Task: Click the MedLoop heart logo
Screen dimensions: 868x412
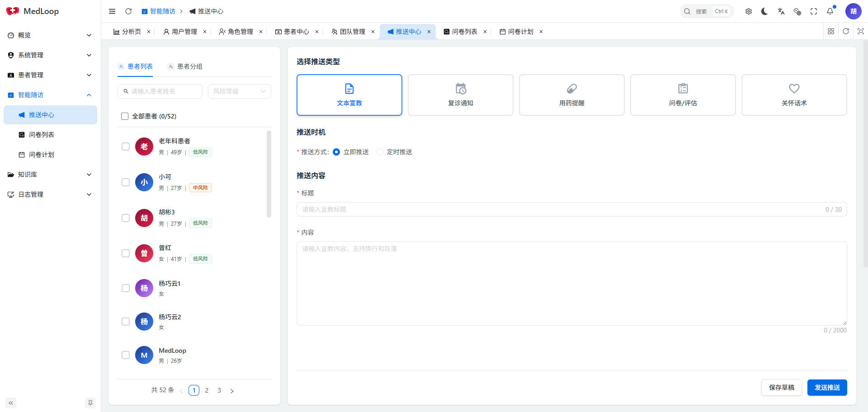Action: click(x=12, y=11)
